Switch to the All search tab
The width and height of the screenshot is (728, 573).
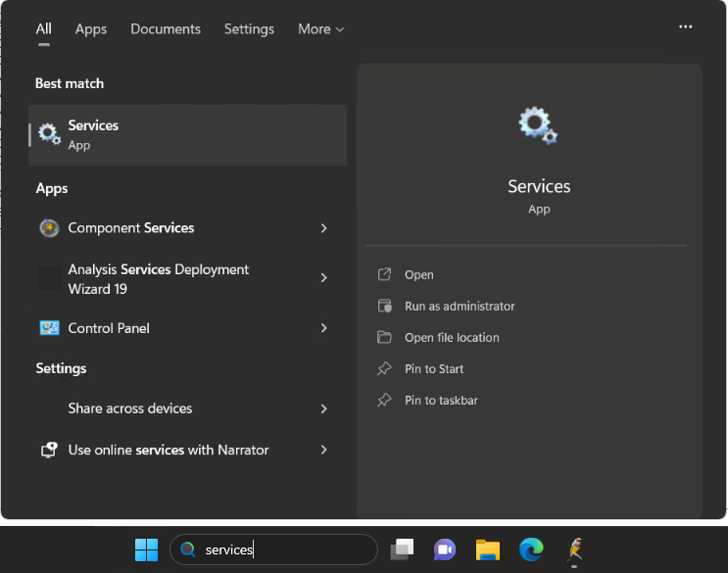44,29
